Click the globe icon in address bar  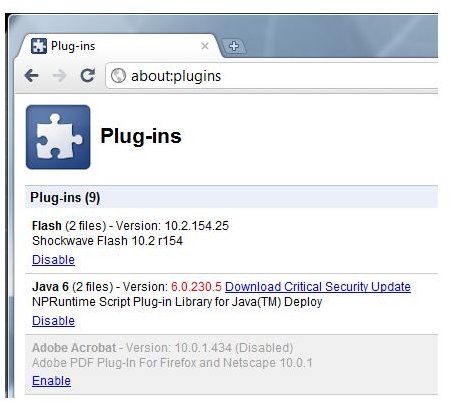tap(118, 76)
